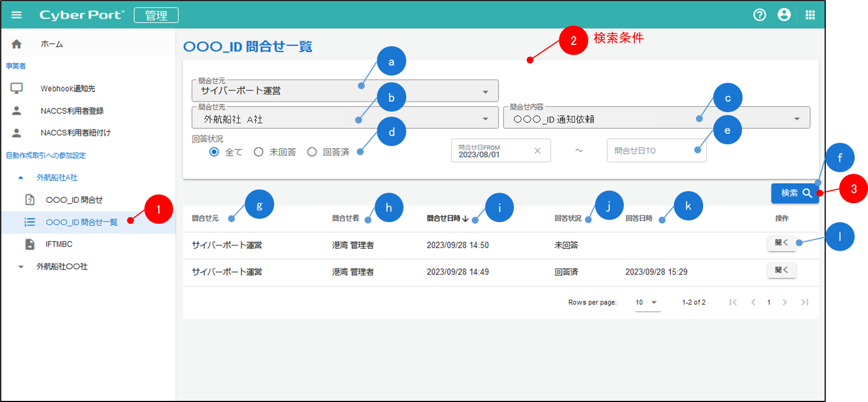Click the 検索 search button
868x402 pixels.
click(x=794, y=193)
